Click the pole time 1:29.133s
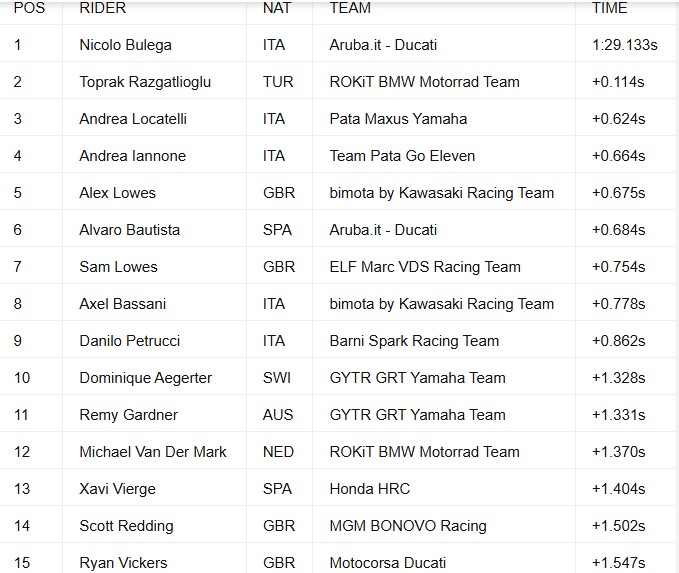Screen dimensions: 679x573 click(x=625, y=45)
